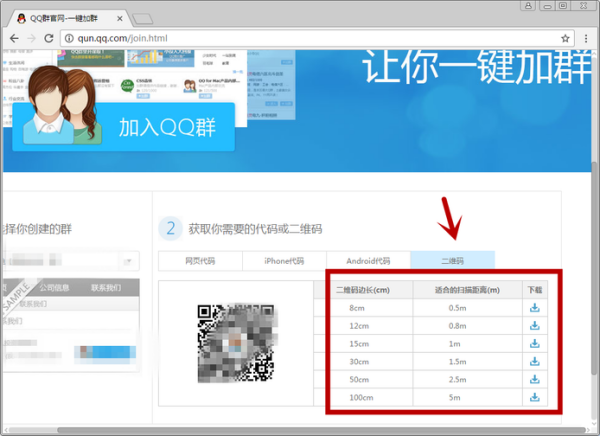Open the Chrome three-dot menu

(585, 38)
